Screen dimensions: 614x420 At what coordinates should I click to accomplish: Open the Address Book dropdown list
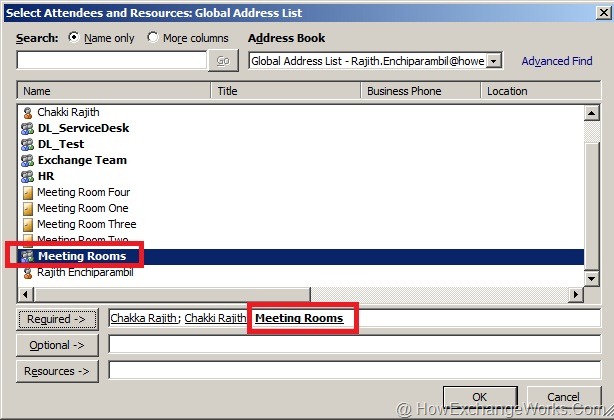pyautogui.click(x=494, y=61)
